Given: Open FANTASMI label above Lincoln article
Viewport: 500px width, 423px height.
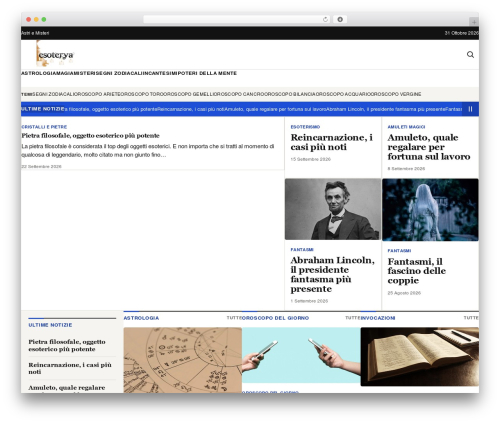Looking at the screenshot, I should [302, 250].
